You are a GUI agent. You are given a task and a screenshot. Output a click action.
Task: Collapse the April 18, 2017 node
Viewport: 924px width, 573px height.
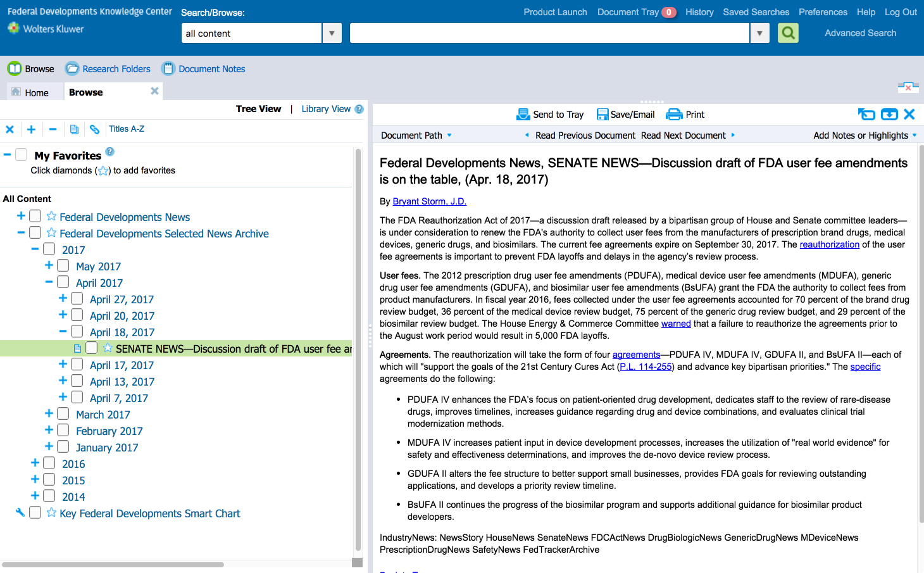coord(63,331)
